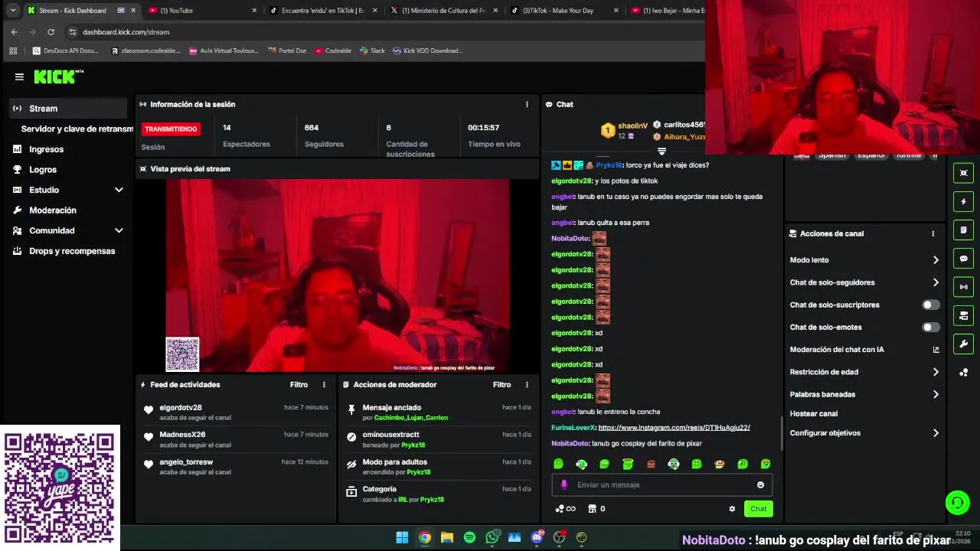Click the shop icon showing 0
This screenshot has width=980, height=551.
tap(596, 509)
